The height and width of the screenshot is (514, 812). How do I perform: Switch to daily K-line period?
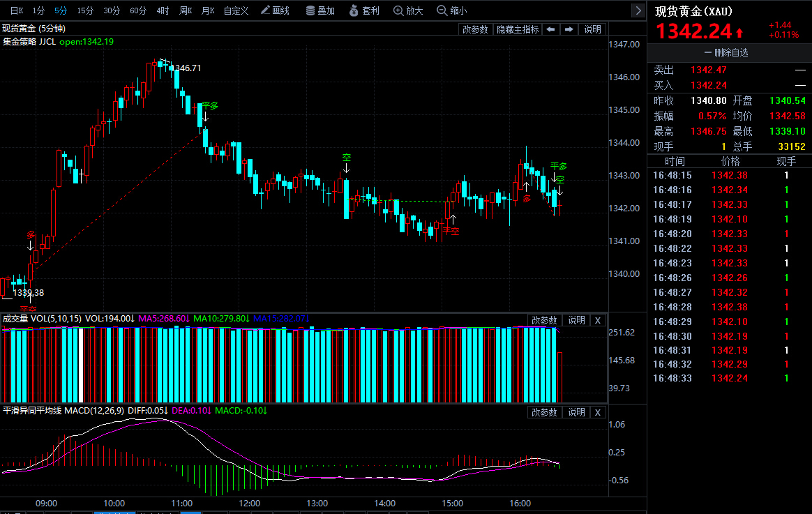click(x=17, y=10)
